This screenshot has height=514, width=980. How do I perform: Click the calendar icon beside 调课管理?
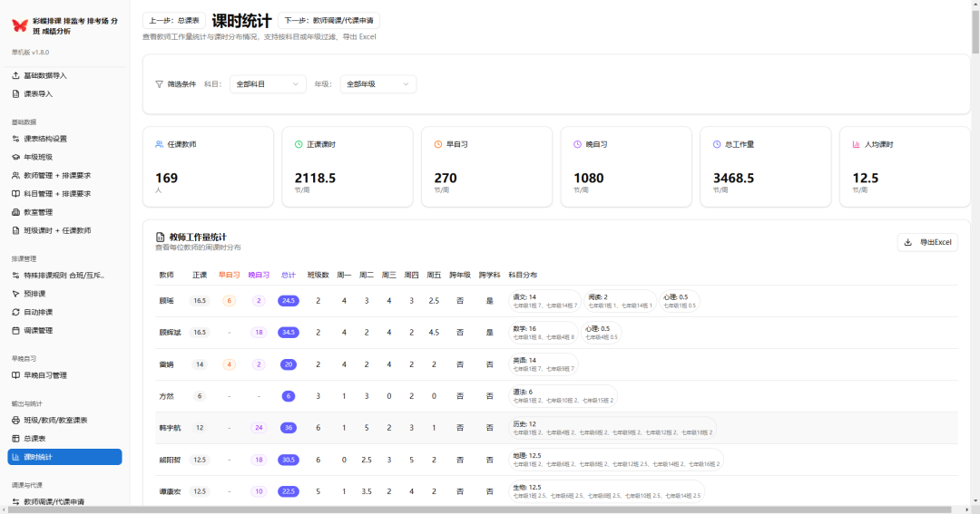pos(15,330)
